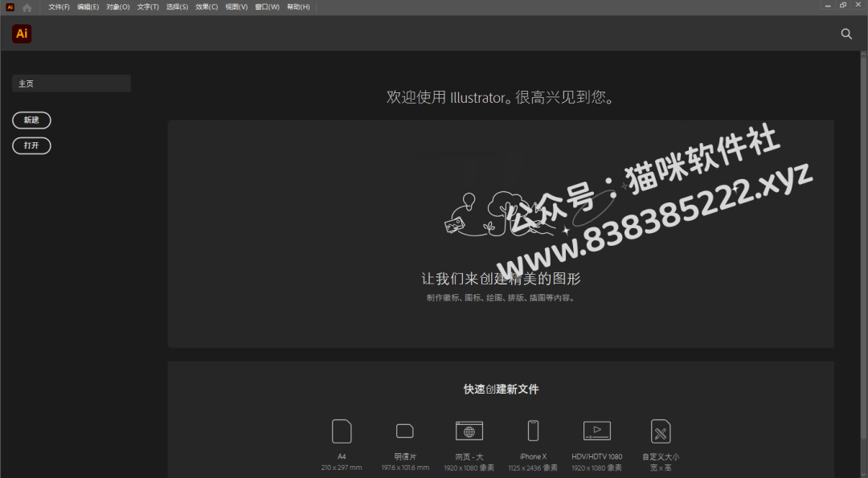Image resolution: width=868 pixels, height=478 pixels.
Task: Open the 自定义大小 custom size icon
Action: (x=661, y=431)
